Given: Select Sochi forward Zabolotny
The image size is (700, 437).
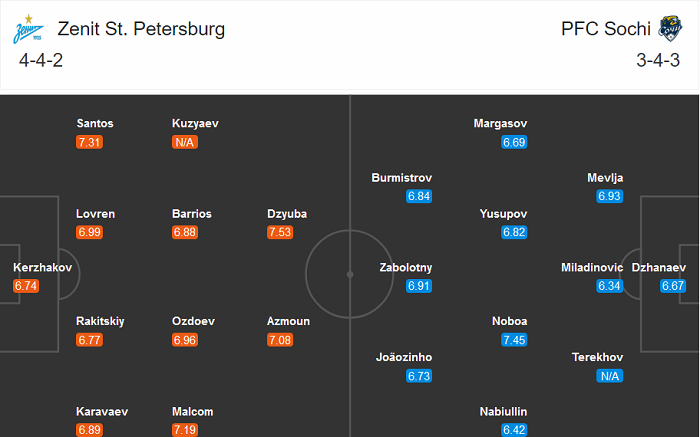Looking at the screenshot, I should [x=406, y=267].
